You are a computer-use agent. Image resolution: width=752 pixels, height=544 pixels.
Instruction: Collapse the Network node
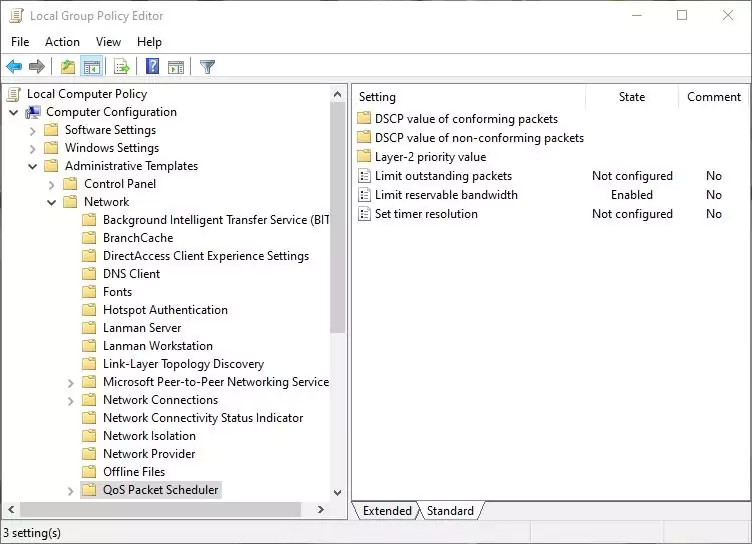coord(51,202)
